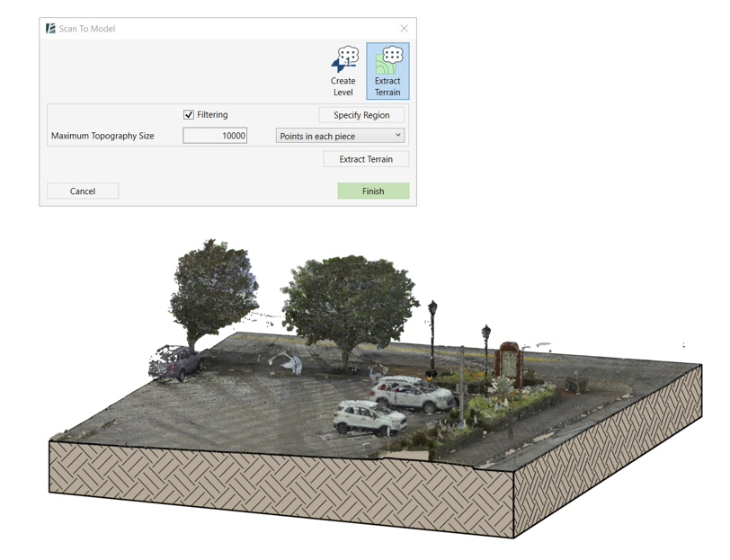This screenshot has width=730, height=560.
Task: Click the Maximum Topography Size field
Action: coord(215,136)
